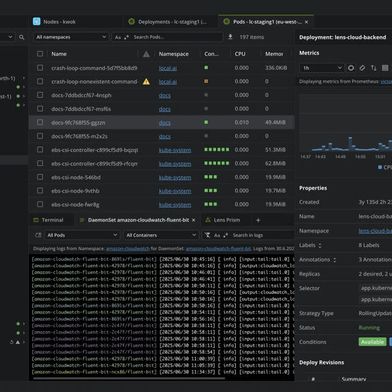Click green container status of crash-loop-command pod
The image size is (392, 392).
pyautogui.click(x=206, y=68)
